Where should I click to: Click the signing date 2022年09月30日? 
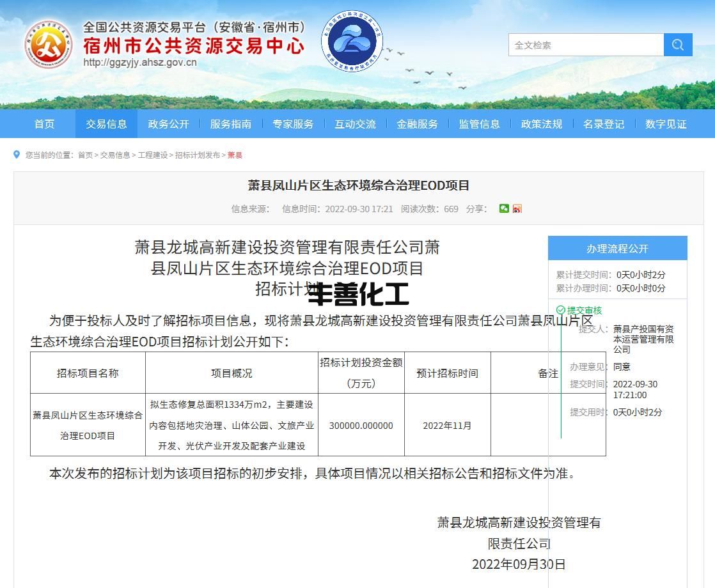519,564
